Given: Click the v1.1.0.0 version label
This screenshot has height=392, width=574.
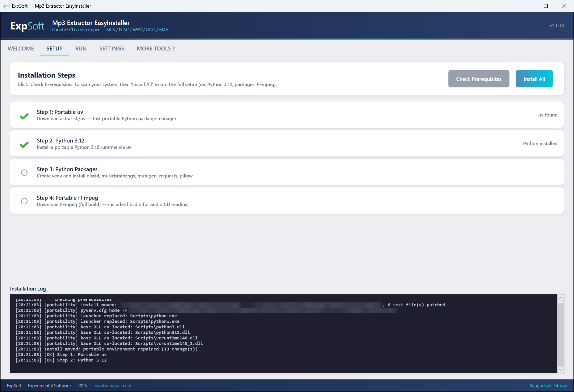Looking at the screenshot, I should (x=557, y=26).
